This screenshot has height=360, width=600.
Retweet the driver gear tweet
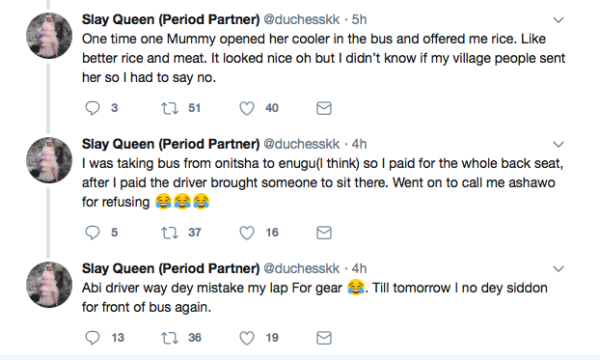pos(170,338)
